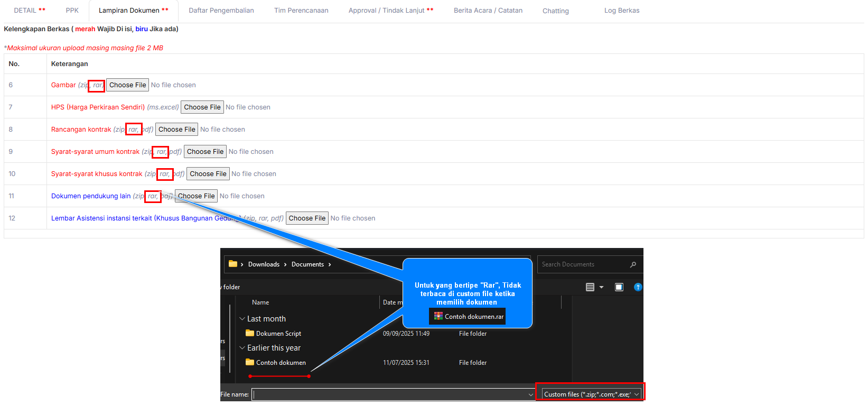Switch to the Approval / Tindak Lanjut tab

pos(390,11)
